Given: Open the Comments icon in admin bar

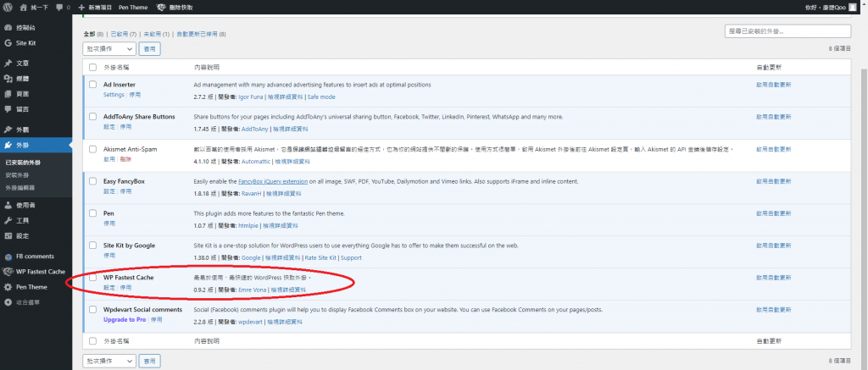Looking at the screenshot, I should point(61,7).
